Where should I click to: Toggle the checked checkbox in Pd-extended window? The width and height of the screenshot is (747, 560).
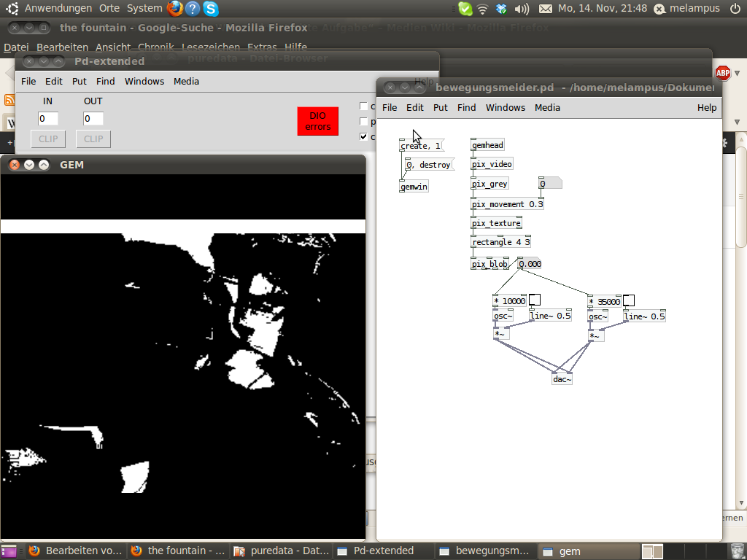[x=363, y=136]
